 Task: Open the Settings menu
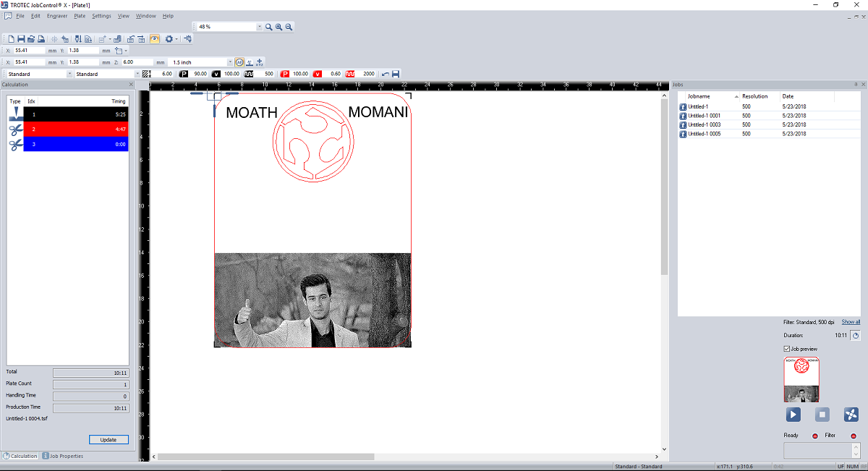pos(102,16)
